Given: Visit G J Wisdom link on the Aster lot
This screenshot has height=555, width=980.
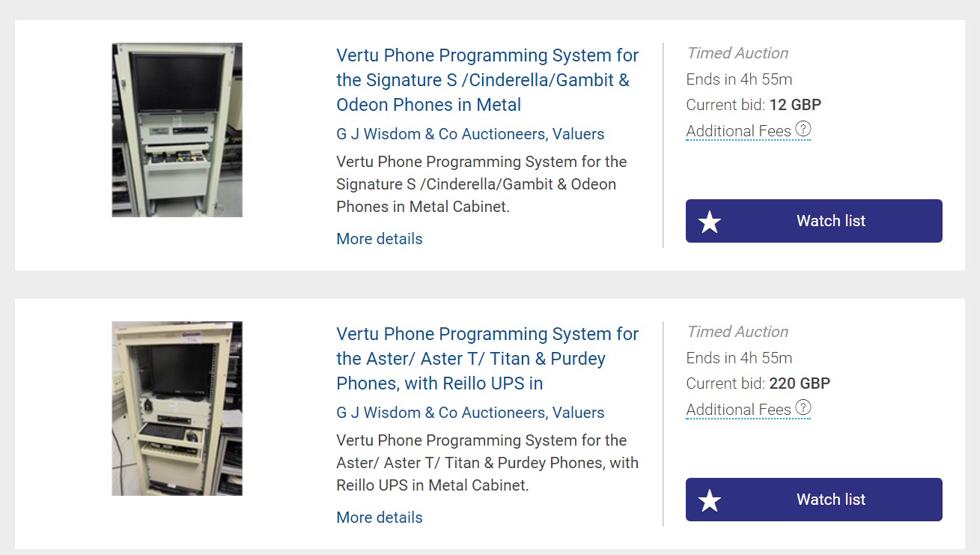Looking at the screenshot, I should (470, 413).
